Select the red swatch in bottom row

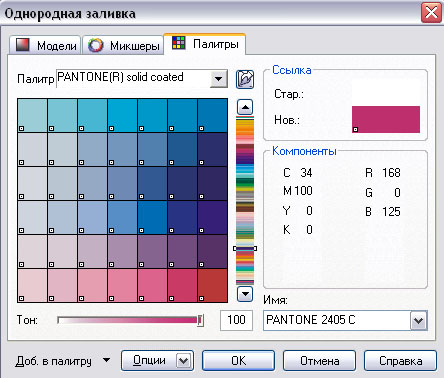click(213, 286)
